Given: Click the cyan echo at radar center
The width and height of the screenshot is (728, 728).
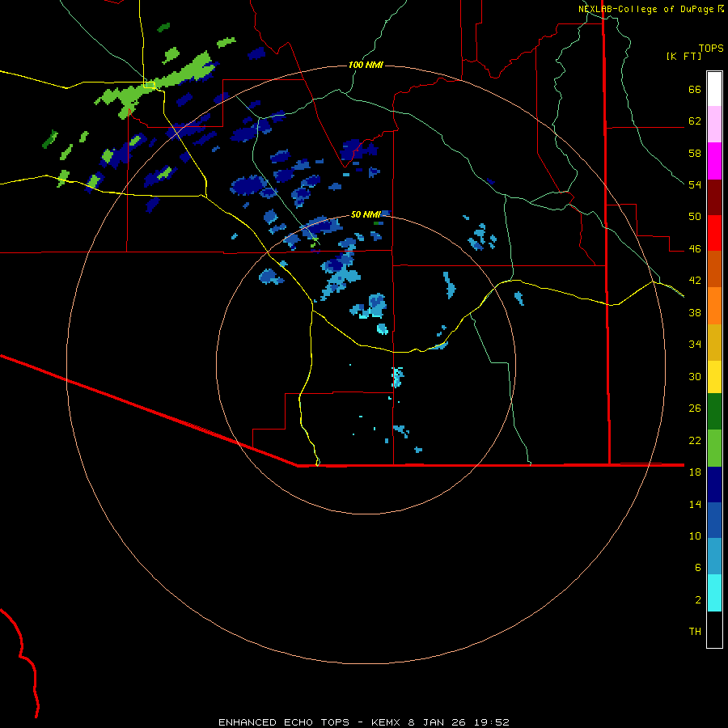Looking at the screenshot, I should 397,376.
